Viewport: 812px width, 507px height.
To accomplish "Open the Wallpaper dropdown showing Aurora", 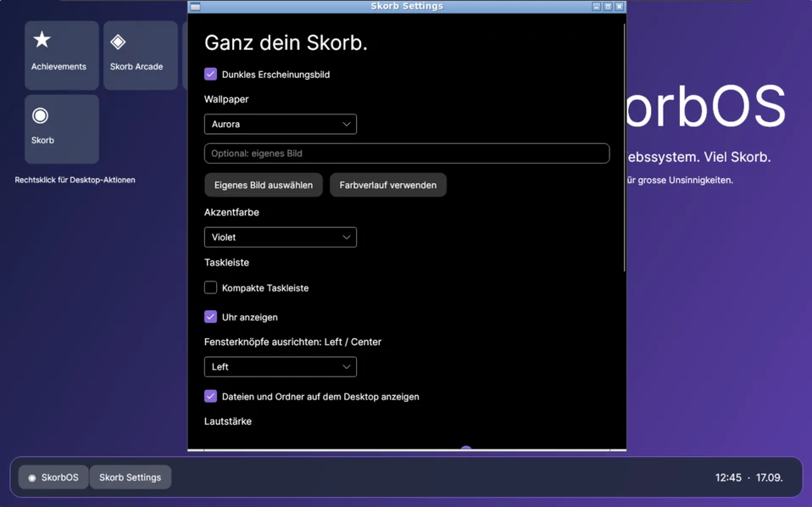I will (281, 125).
